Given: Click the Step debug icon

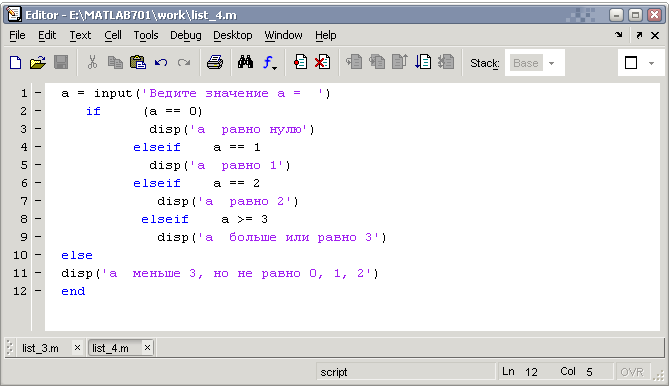Looking at the screenshot, I should coord(354,63).
